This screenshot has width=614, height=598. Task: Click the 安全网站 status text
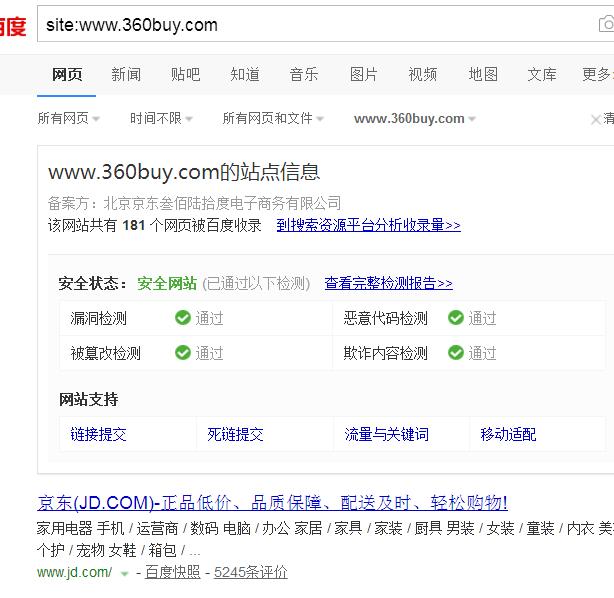point(167,283)
